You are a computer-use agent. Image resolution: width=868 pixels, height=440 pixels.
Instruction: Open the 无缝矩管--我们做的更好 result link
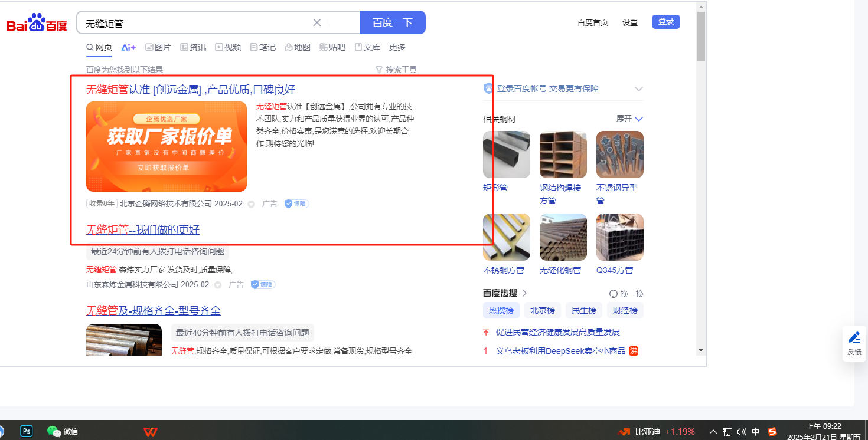click(x=143, y=229)
